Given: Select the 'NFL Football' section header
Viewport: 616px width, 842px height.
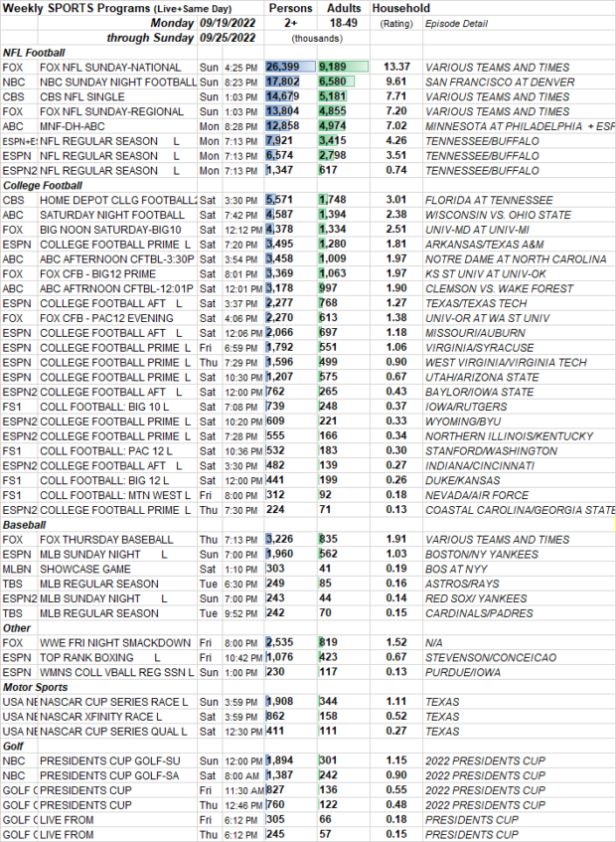Looking at the screenshot, I should [34, 53].
